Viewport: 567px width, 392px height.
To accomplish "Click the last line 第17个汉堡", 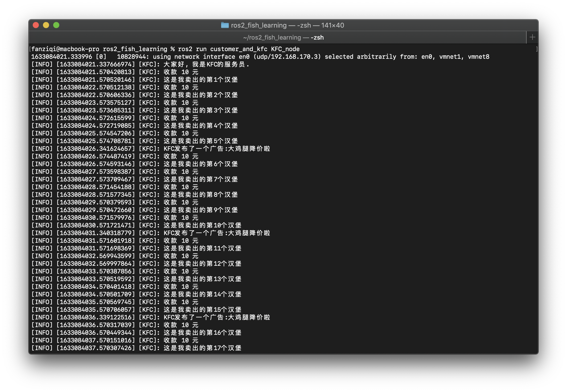I will pyautogui.click(x=136, y=348).
